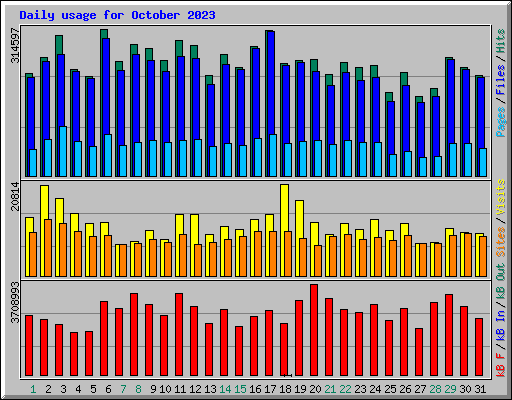512x400 pixels.
Task: Click day 11 on the x-axis
Action: (x=180, y=389)
